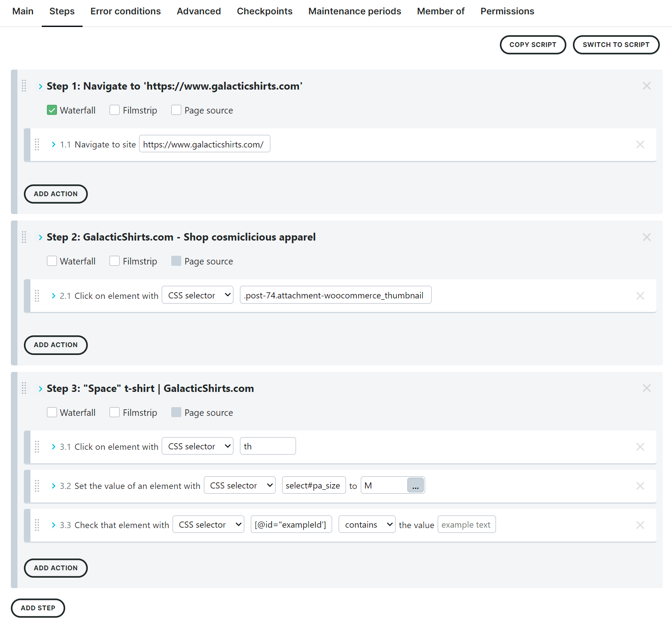Remove Step 3 with its X icon
Image resolution: width=672 pixels, height=629 pixels.
click(647, 388)
